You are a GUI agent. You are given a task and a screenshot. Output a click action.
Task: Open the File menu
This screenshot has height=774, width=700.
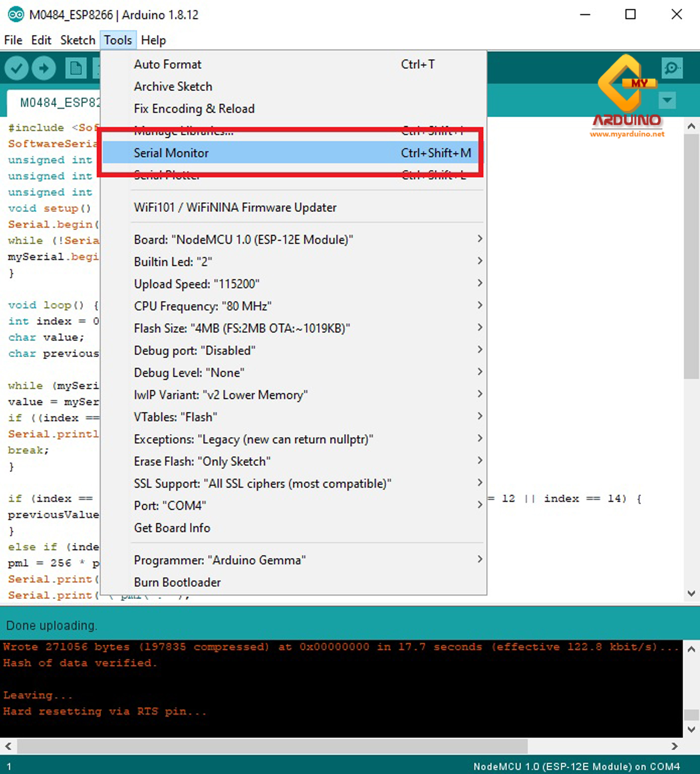click(x=13, y=40)
